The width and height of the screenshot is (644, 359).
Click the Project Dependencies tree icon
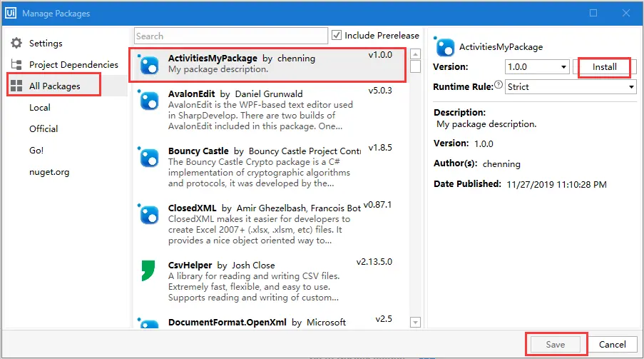pyautogui.click(x=16, y=64)
